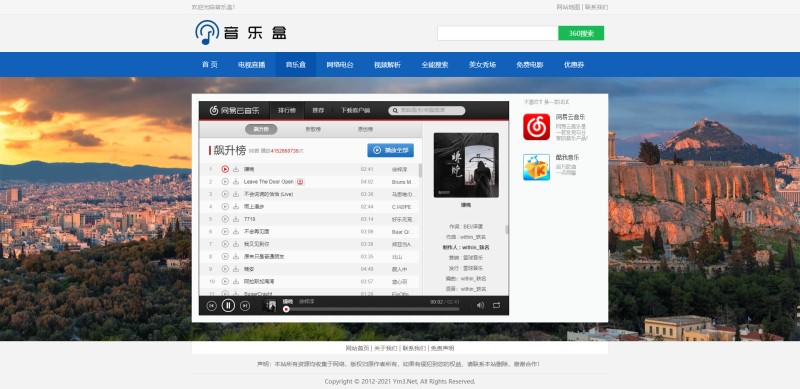Click the song list vertical scrollbar
The image size is (800, 389).
(420, 171)
